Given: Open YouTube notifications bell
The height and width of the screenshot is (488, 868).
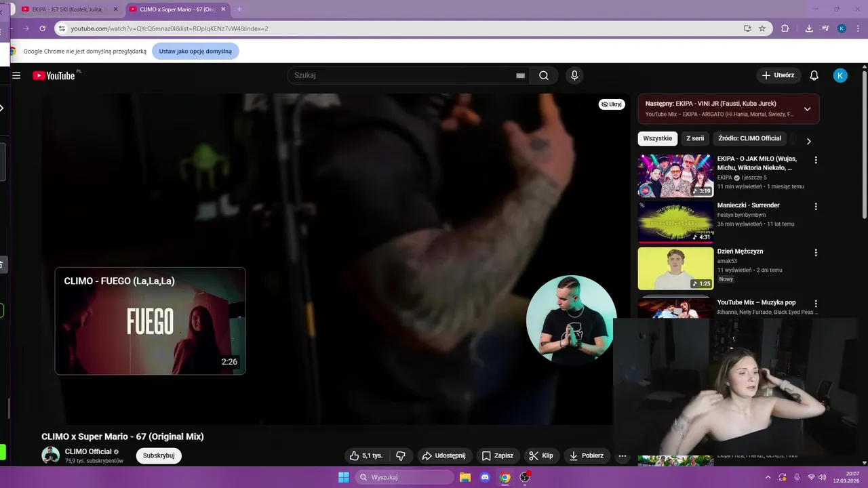Looking at the screenshot, I should tap(814, 75).
